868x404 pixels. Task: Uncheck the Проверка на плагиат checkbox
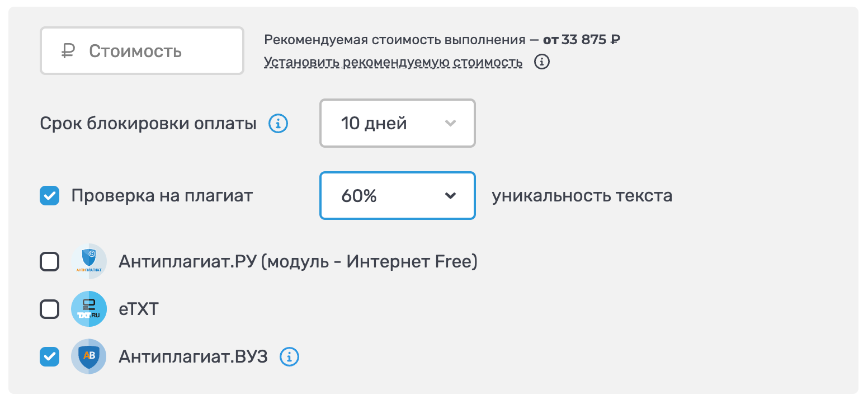coord(50,196)
